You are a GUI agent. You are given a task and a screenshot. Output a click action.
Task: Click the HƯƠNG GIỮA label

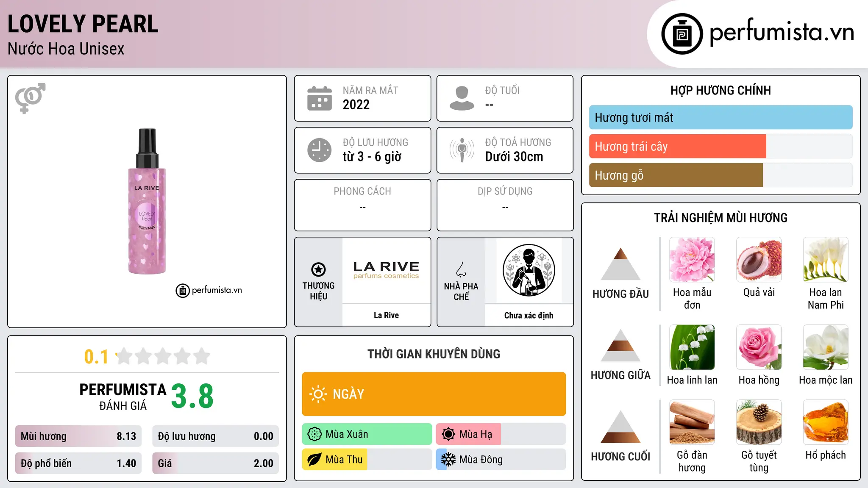point(620,375)
